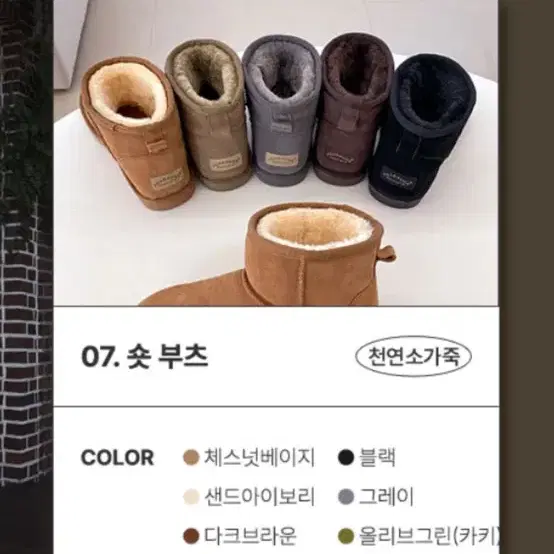
Task: Click the 체스넛베이지 color label
Action: [259, 458]
